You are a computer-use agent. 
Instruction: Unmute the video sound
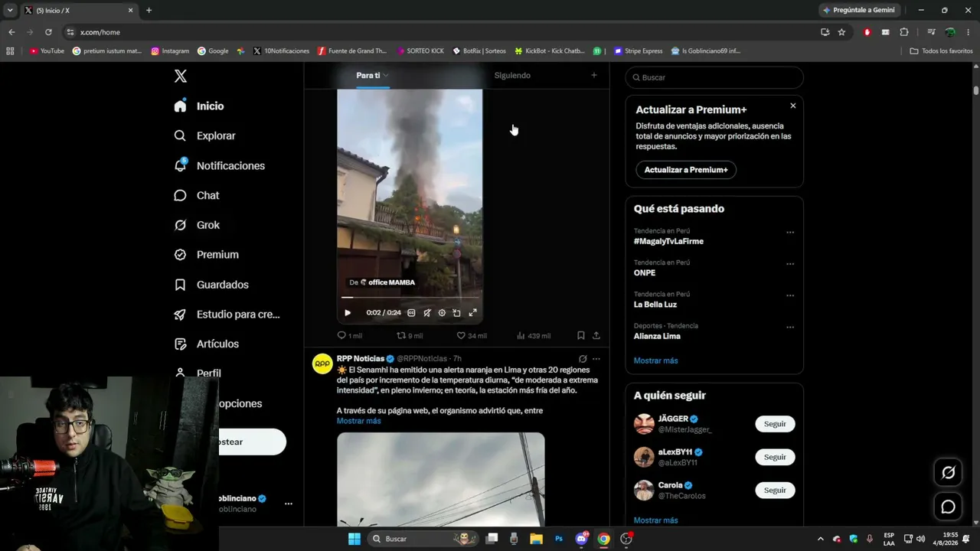point(426,312)
